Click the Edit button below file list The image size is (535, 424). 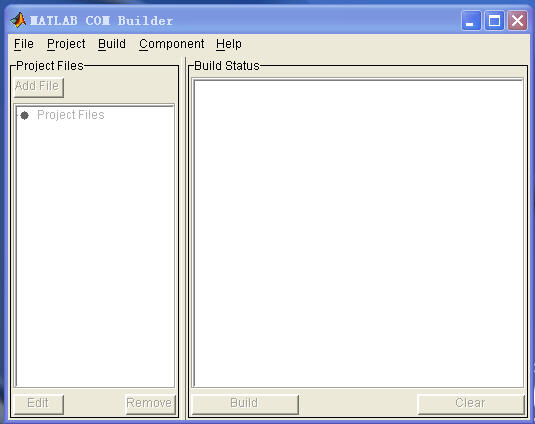pyautogui.click(x=39, y=404)
